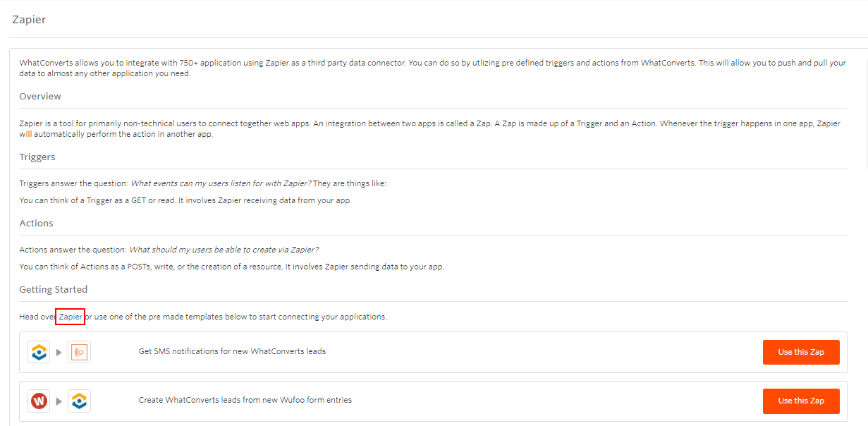
Task: Select 'Create WhatConverts leads from new Wufoo' text
Action: pyautogui.click(x=245, y=400)
